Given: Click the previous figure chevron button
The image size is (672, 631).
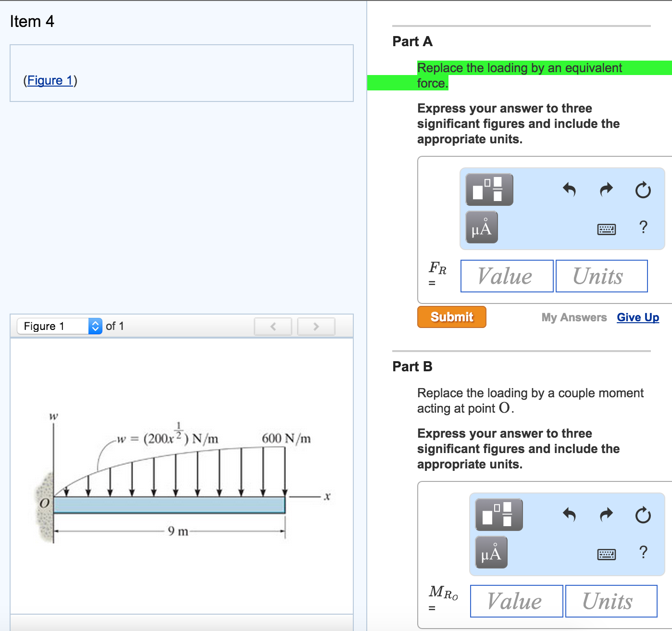Looking at the screenshot, I should click(273, 326).
